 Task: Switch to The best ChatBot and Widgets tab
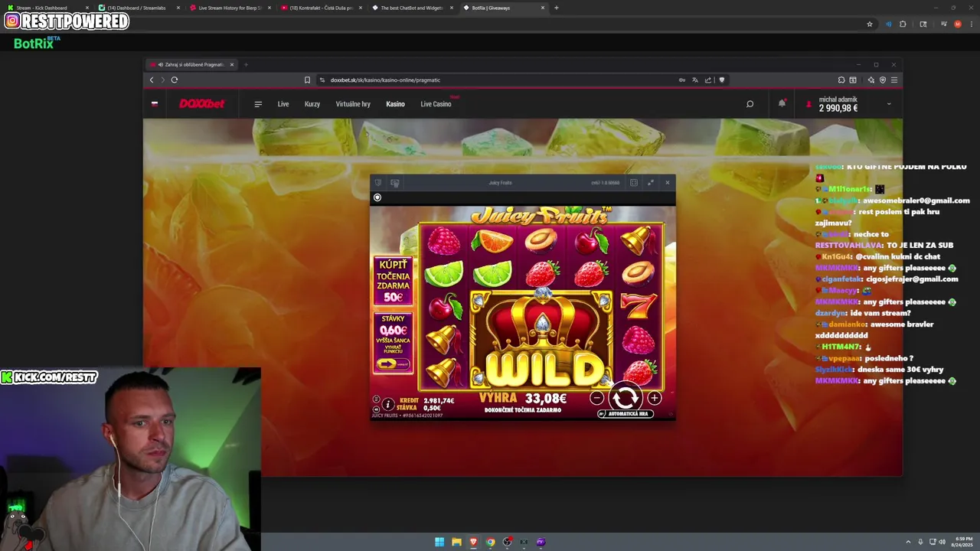click(x=412, y=8)
